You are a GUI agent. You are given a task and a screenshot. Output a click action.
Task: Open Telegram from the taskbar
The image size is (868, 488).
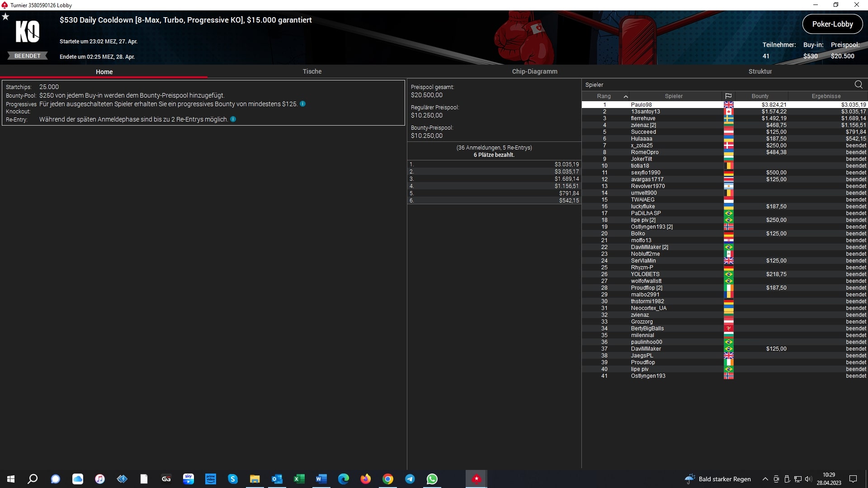(410, 479)
